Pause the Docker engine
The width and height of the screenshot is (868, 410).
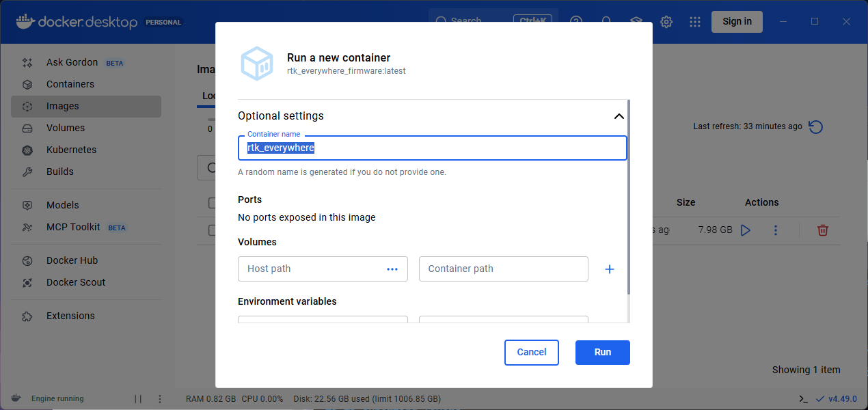[138, 398]
